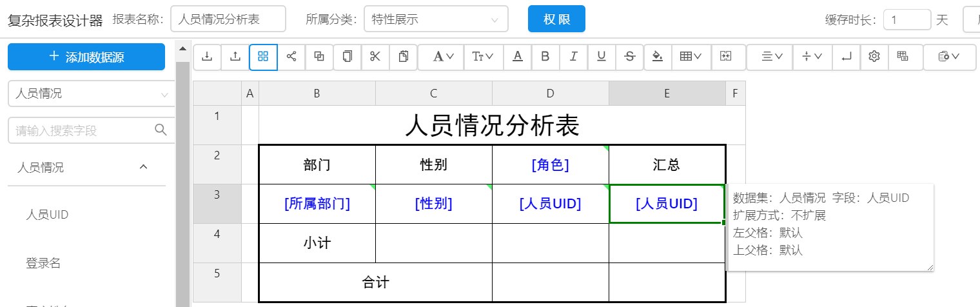Open the gear settings icon in toolbar
Image resolution: width=980 pixels, height=307 pixels.
874,57
